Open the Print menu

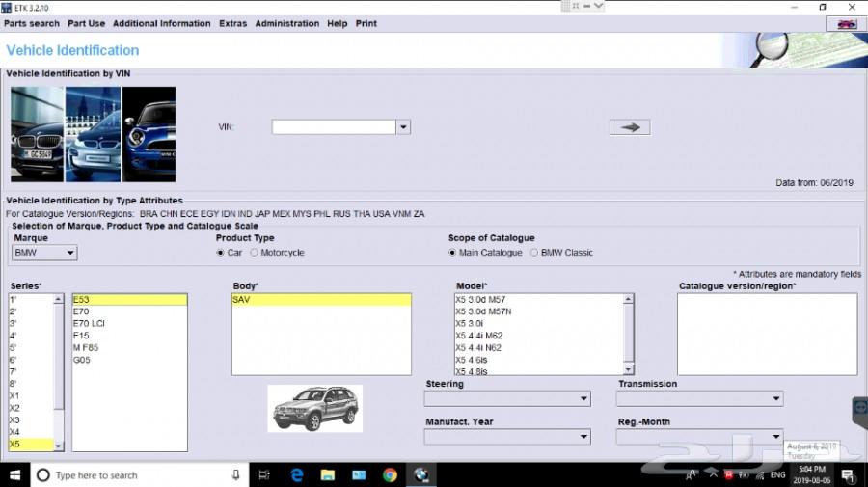tap(366, 24)
